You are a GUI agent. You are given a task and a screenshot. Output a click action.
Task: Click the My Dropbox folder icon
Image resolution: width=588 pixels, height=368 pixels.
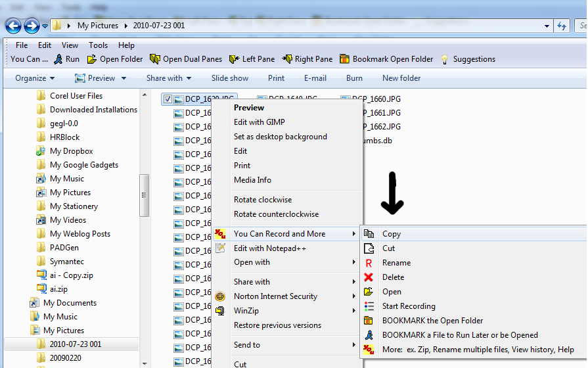[x=41, y=151]
